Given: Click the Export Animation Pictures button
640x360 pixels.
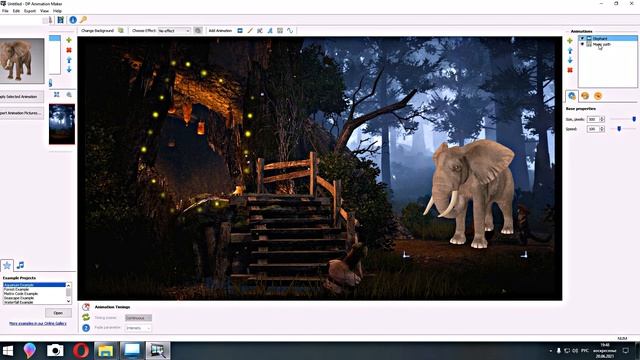Looking at the screenshot, I should click(21, 113).
